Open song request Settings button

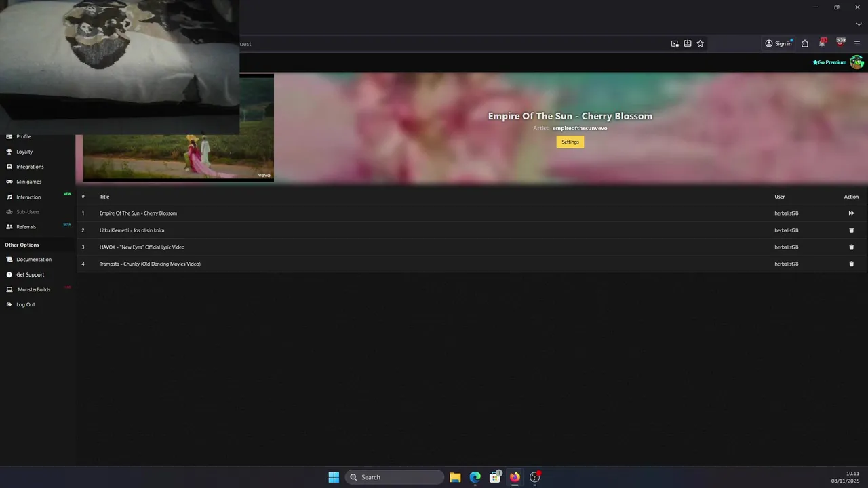[570, 142]
